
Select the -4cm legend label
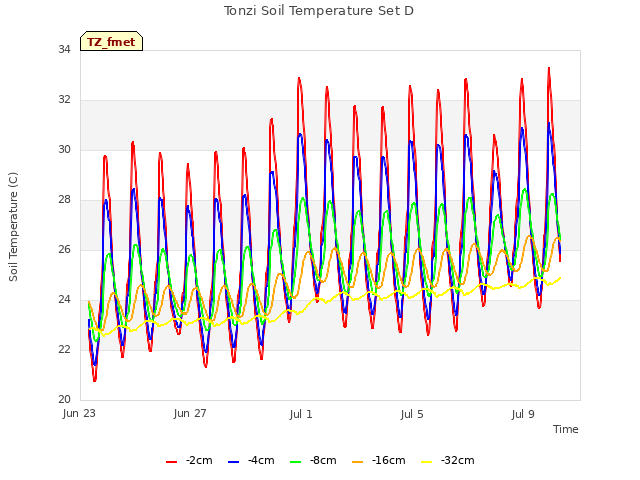pyautogui.click(x=261, y=460)
